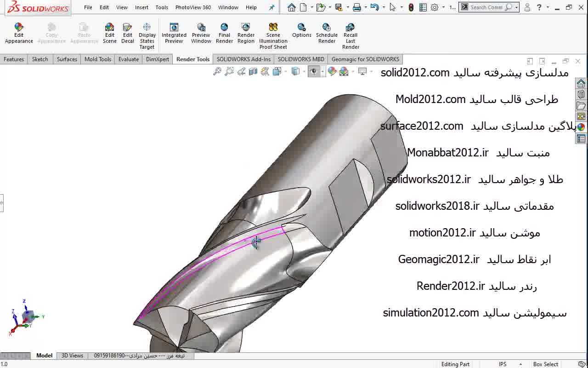Expand the Save dropdown arrow
This screenshot has width=588, height=368.
[x=348, y=7]
